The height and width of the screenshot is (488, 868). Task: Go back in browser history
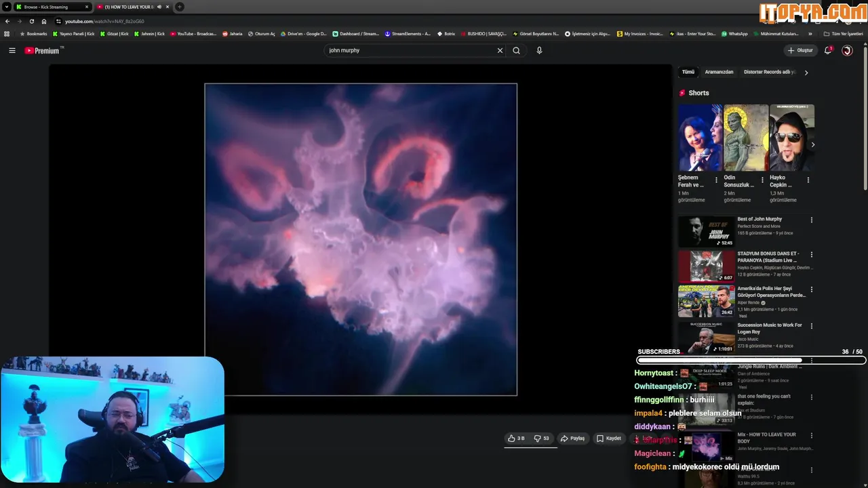pyautogui.click(x=7, y=21)
